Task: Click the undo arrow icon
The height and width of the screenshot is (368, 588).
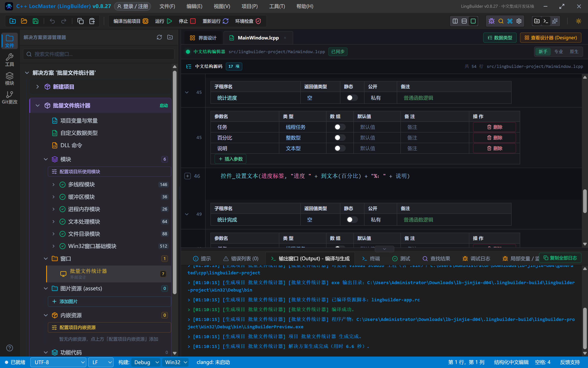Action: point(52,21)
